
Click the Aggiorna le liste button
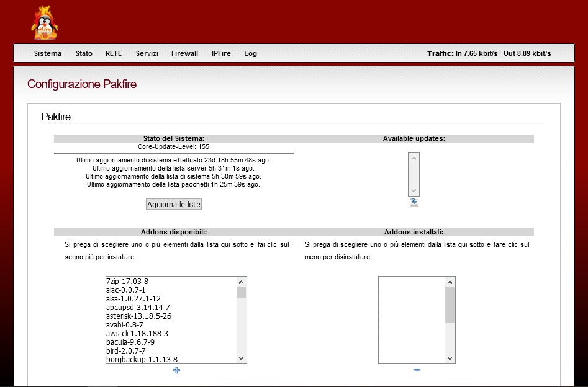coord(174,204)
